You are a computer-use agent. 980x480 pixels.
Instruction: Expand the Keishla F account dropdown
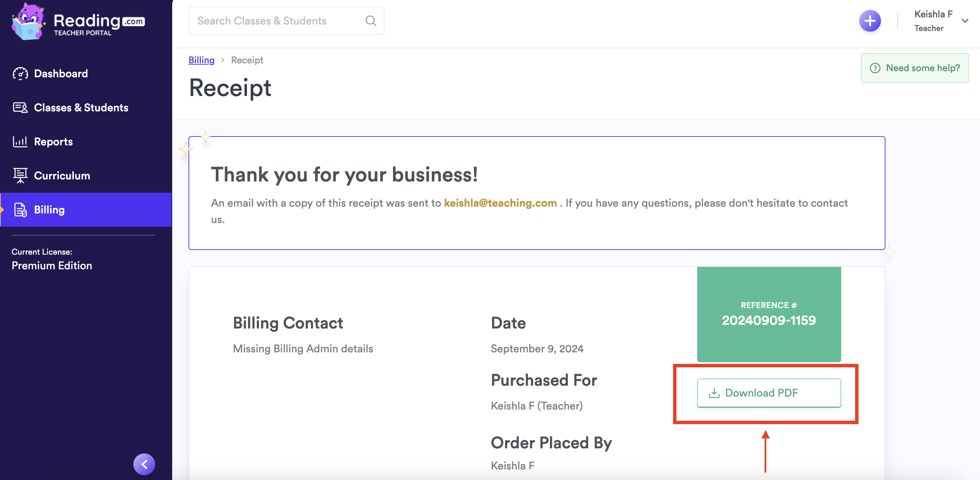point(965,21)
